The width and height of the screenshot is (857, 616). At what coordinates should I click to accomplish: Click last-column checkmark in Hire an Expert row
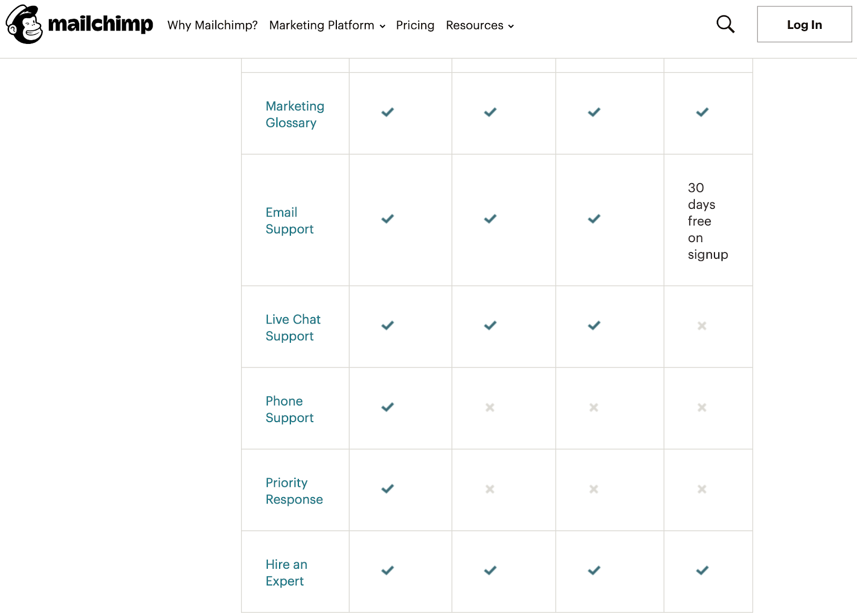pos(702,570)
